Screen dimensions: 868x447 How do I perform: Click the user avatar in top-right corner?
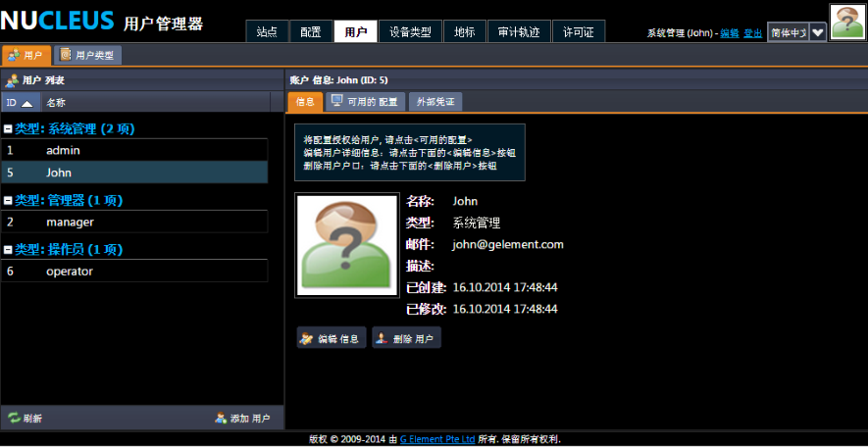[x=846, y=22]
